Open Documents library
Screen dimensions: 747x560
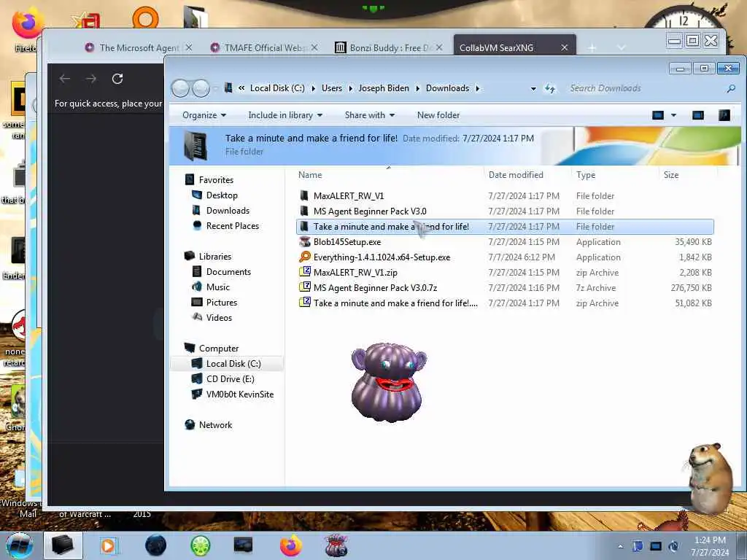click(x=228, y=272)
